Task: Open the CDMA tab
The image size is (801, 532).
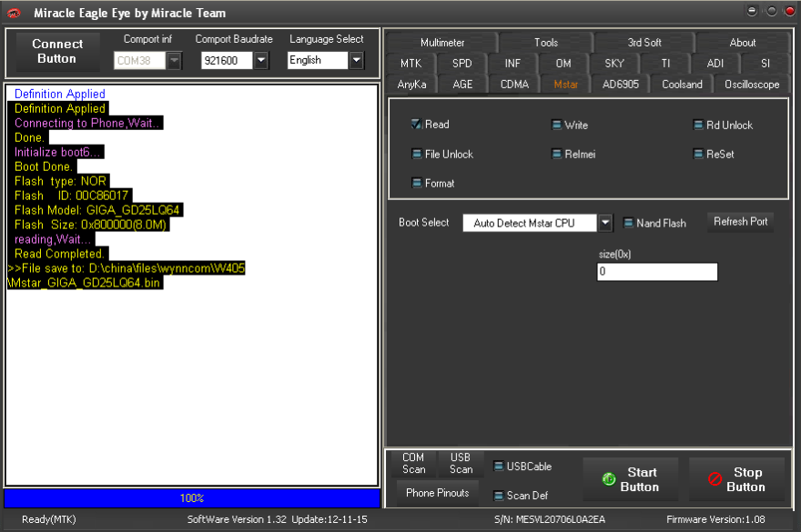Action: 514,85
